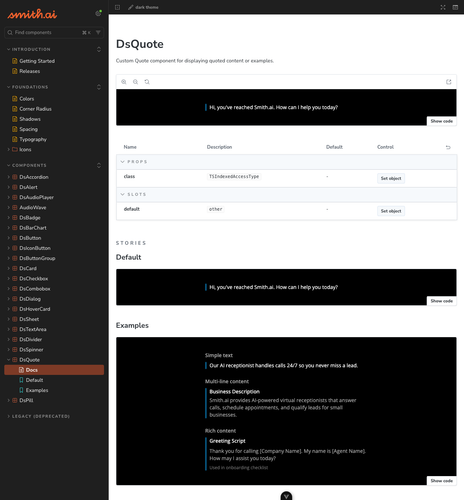Reset zoom on the preview canvas
464x500 pixels.
[147, 82]
